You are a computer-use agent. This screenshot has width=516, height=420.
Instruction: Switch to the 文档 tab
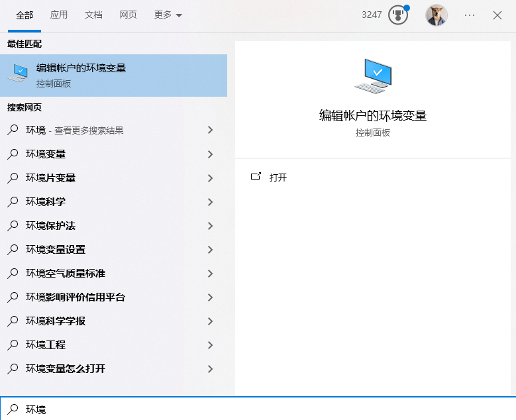click(x=93, y=15)
